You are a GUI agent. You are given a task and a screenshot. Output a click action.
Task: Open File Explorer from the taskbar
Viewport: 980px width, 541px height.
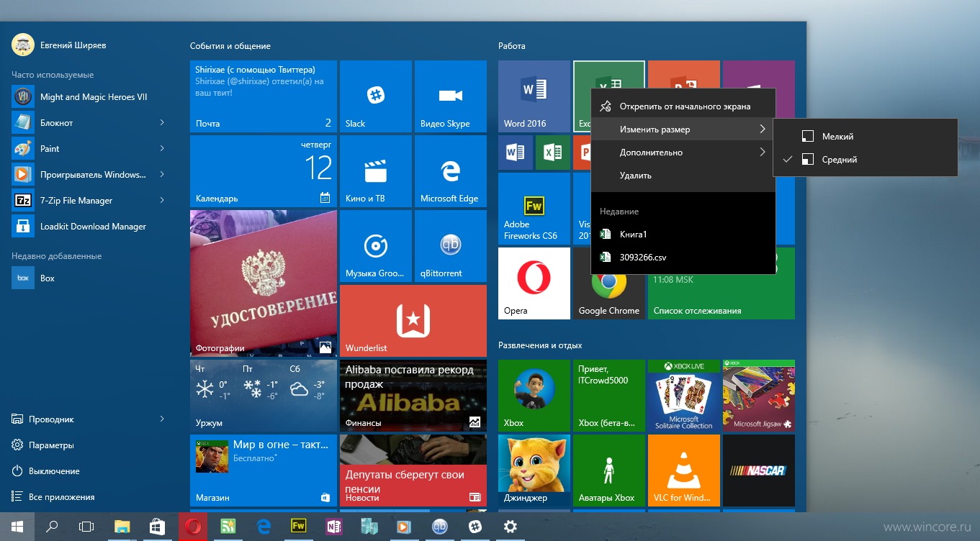pyautogui.click(x=122, y=527)
